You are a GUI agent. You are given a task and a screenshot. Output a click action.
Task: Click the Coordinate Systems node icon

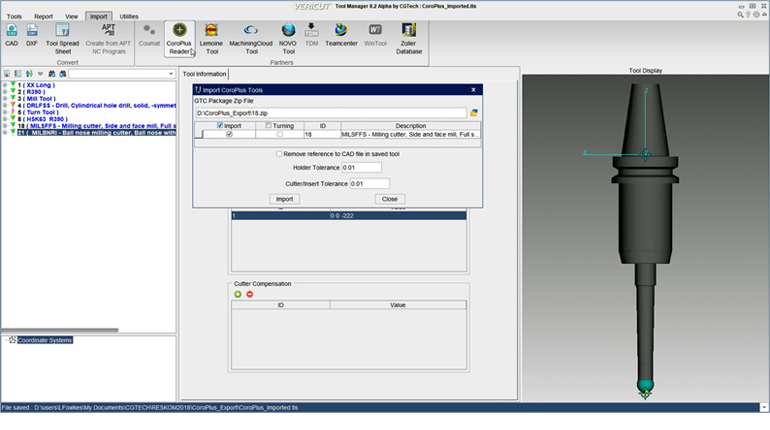(x=13, y=340)
